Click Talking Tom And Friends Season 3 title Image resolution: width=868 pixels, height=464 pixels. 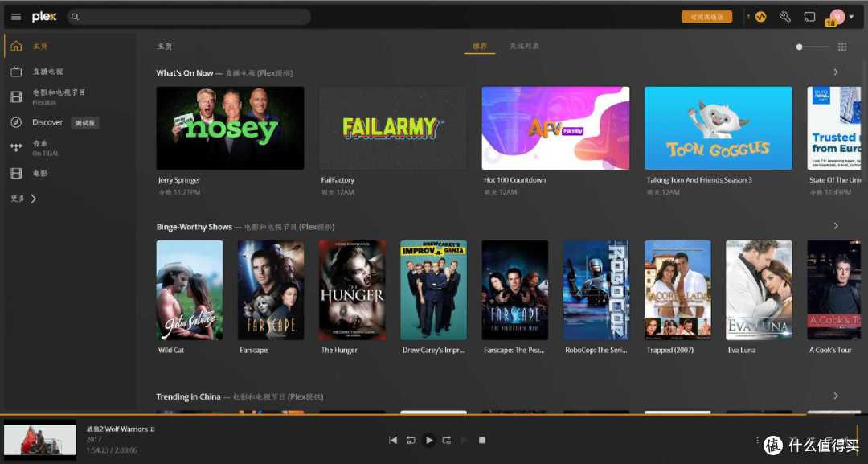coord(699,180)
